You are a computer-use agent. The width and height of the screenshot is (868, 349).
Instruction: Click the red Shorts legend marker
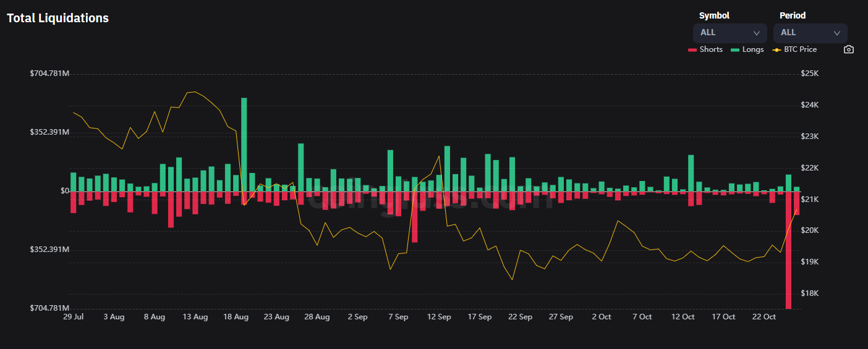(x=692, y=49)
